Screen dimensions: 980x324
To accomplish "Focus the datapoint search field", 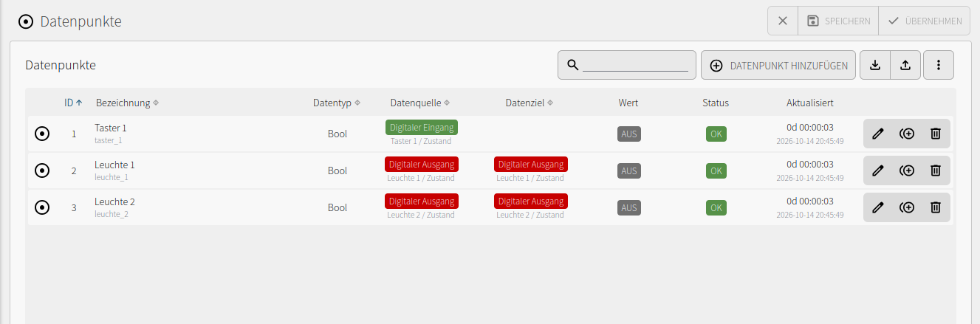I will 635,65.
